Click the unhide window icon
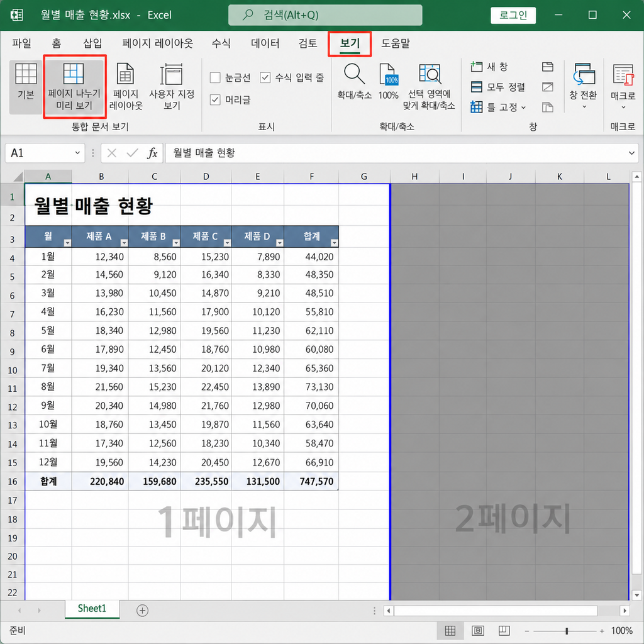 [x=548, y=107]
